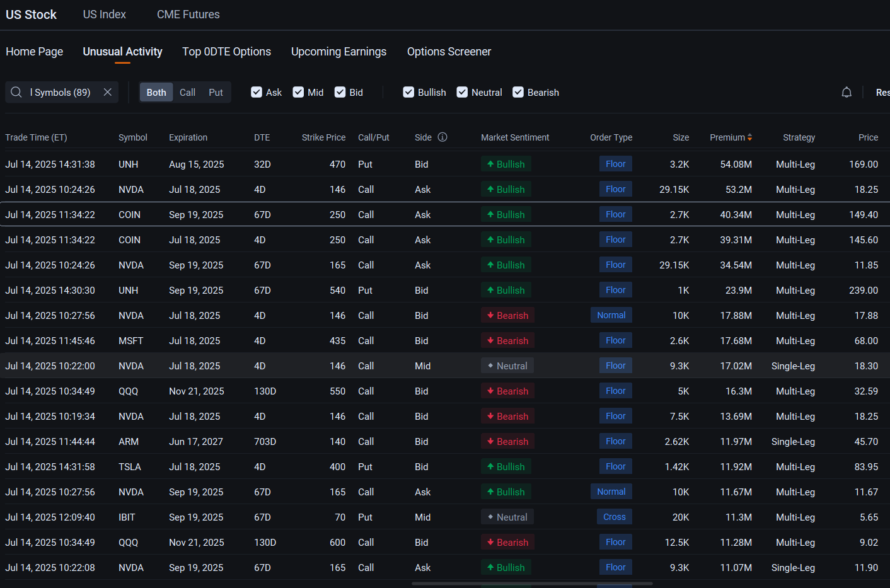Click the 34.54M premium value

coord(736,265)
